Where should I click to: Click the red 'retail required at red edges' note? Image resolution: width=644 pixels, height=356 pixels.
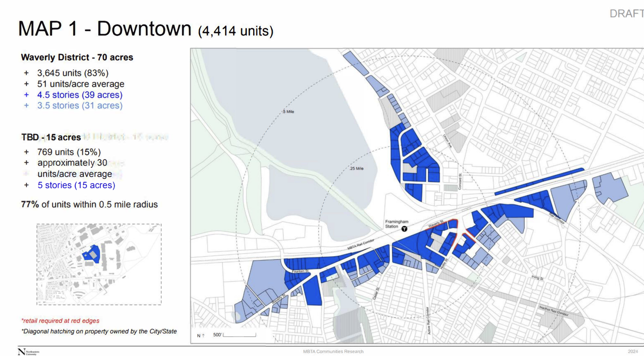tap(60, 321)
